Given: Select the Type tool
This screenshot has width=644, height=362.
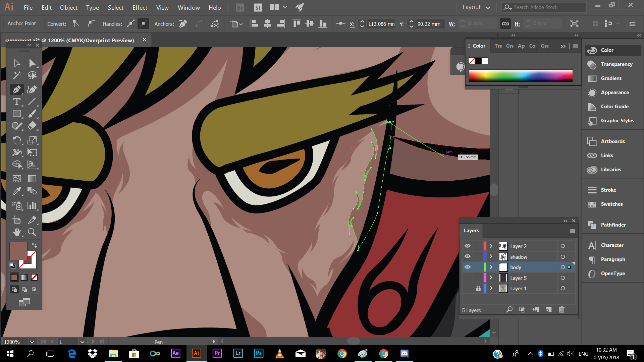Looking at the screenshot, I should click(17, 102).
